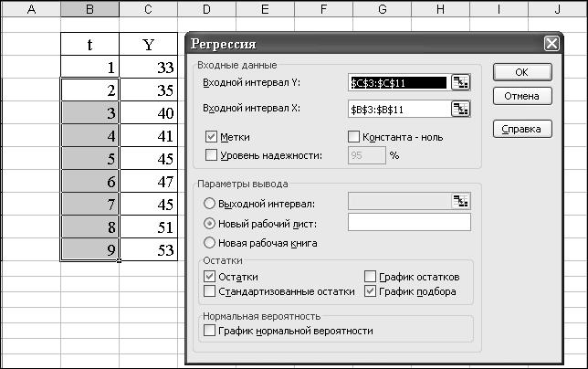The height and width of the screenshot is (369, 588).
Task: Enable the Константа - ноль checkbox
Action: 353,137
